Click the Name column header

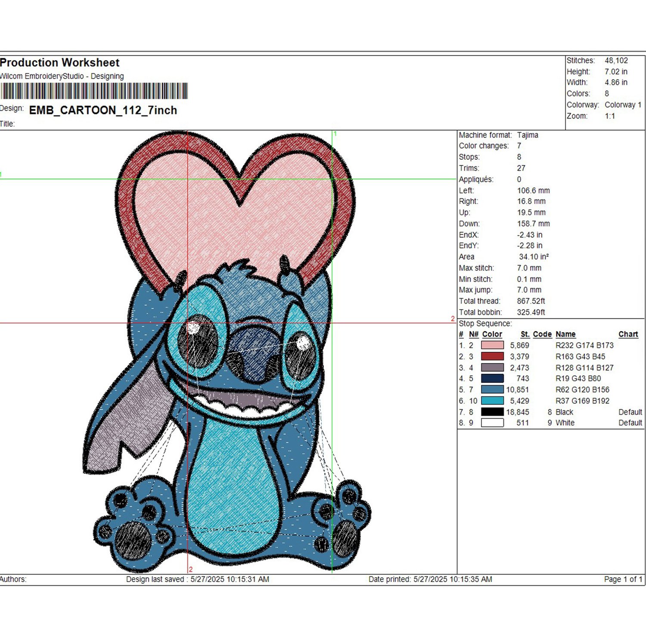click(565, 334)
